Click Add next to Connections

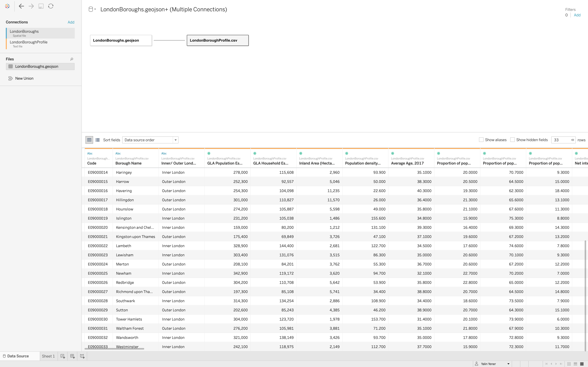pos(71,22)
